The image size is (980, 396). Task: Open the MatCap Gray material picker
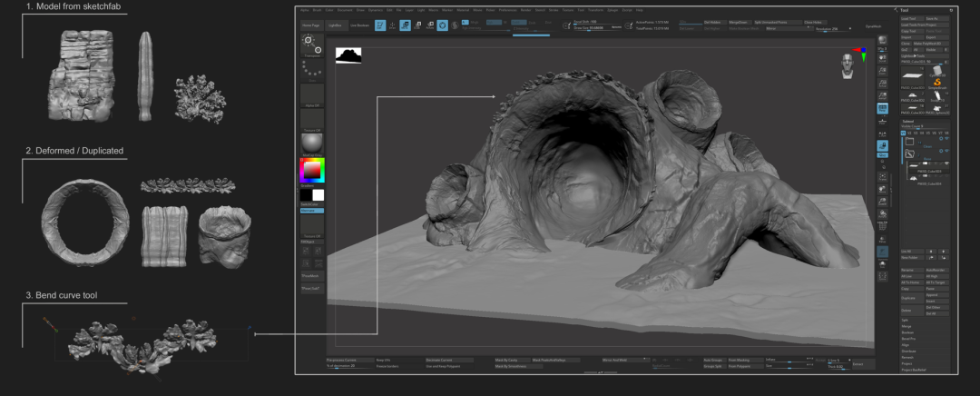tap(312, 143)
